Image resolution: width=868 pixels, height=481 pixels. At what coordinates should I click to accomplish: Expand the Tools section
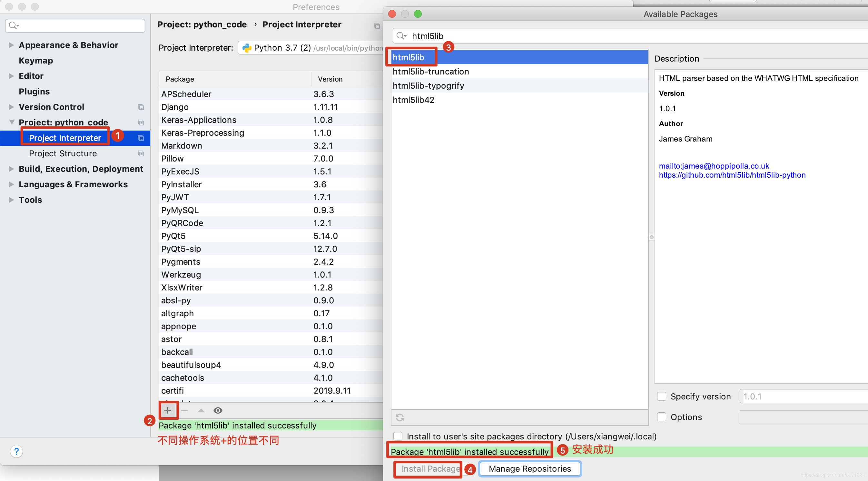pos(12,200)
